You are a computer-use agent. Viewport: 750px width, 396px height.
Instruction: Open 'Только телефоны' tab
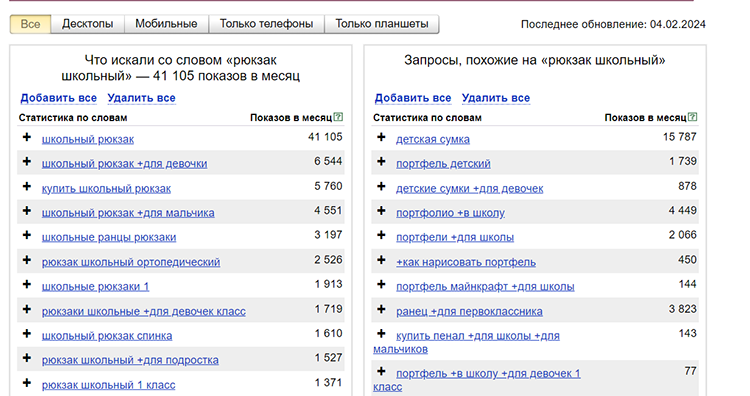click(266, 24)
